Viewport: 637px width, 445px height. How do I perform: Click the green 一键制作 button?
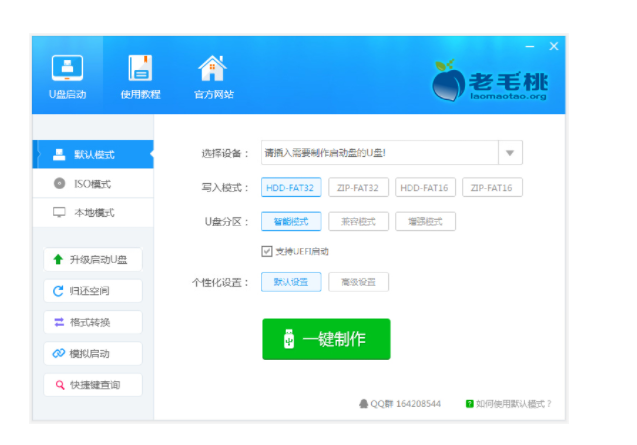coord(326,339)
